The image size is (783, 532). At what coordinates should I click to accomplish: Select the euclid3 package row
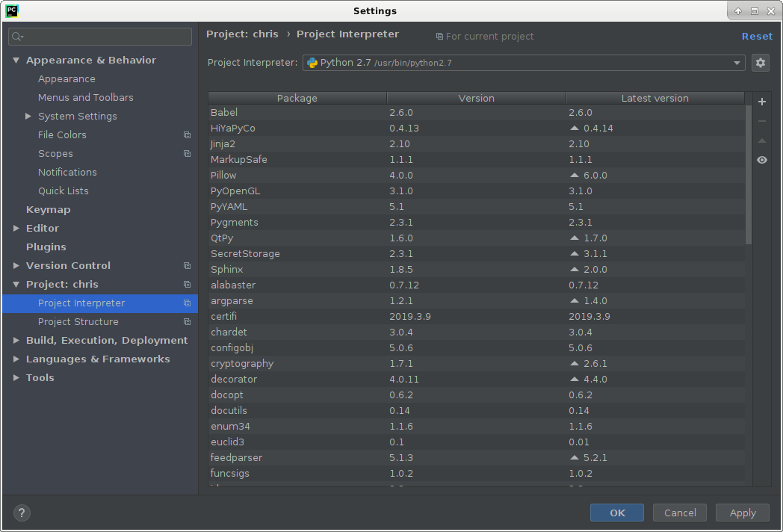point(477,442)
